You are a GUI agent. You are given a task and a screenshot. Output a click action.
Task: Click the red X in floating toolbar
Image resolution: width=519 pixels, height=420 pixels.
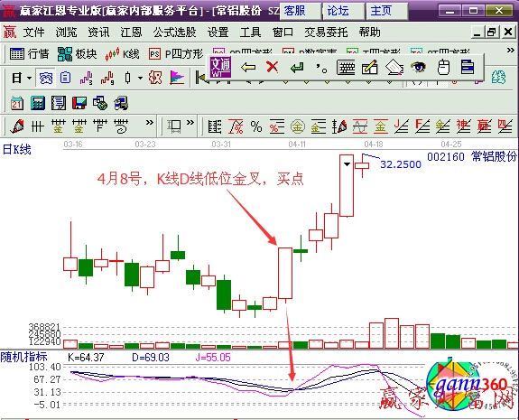pyautogui.click(x=272, y=67)
